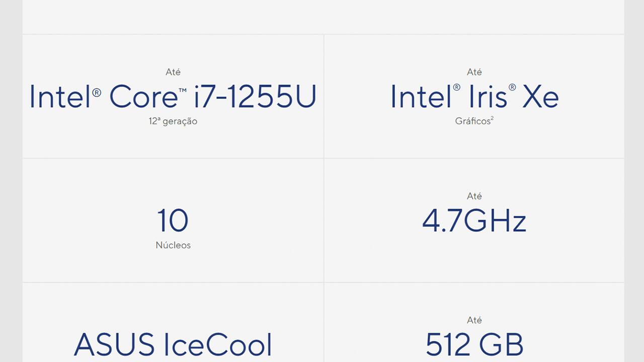Click the registered symbol after Intel in Iris heading

[x=456, y=87]
